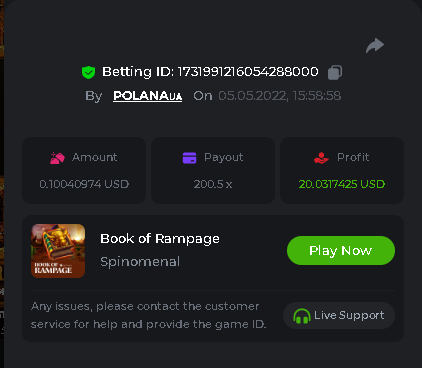Click the 200.5 x payout value

213,184
